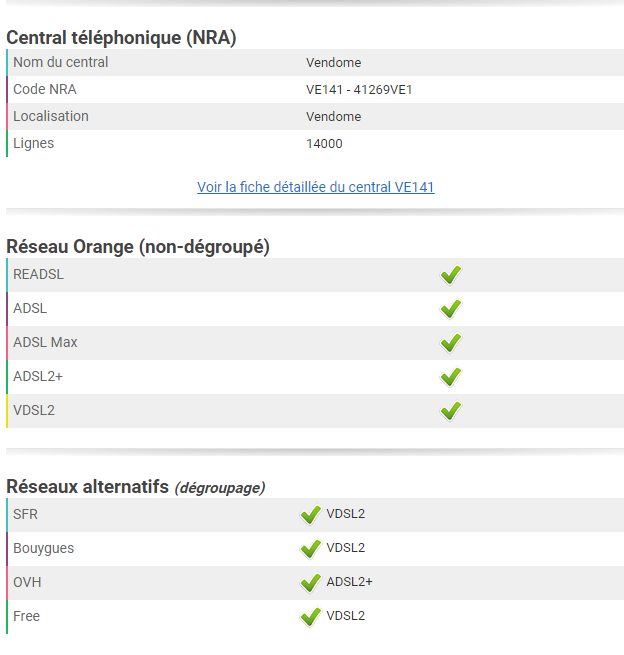Viewport: 624px width, 655px height.
Task: Click the Orange VDSL2 row checkmark
Action: pyautogui.click(x=451, y=411)
